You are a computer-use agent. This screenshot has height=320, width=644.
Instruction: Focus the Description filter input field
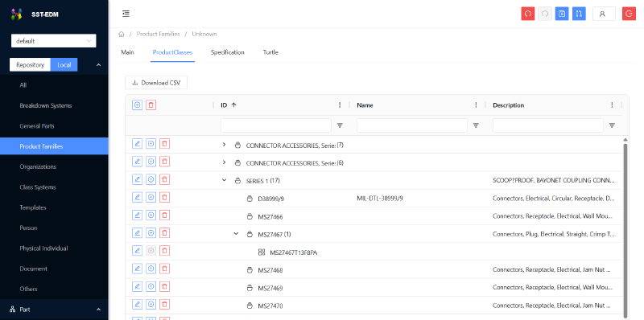click(x=548, y=125)
